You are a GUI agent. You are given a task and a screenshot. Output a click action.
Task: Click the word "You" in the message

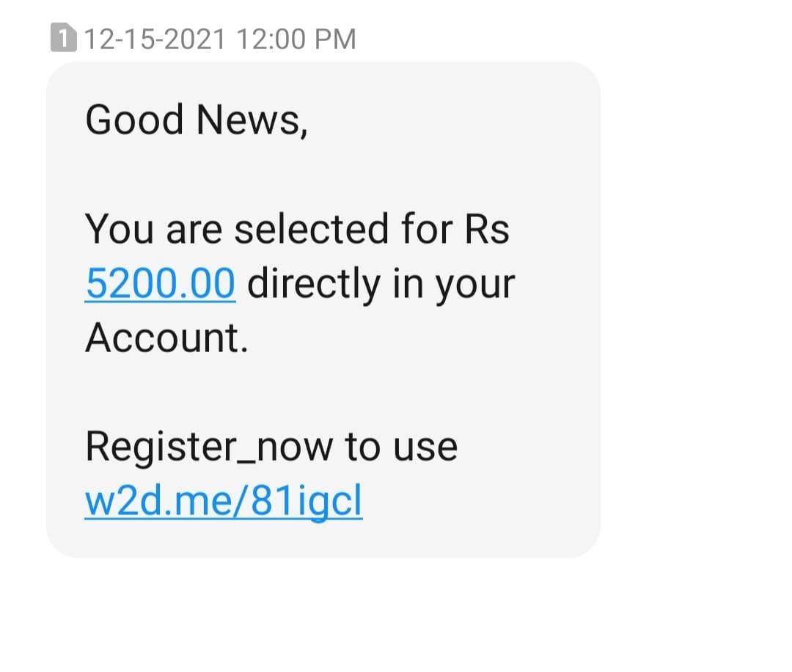(x=120, y=230)
